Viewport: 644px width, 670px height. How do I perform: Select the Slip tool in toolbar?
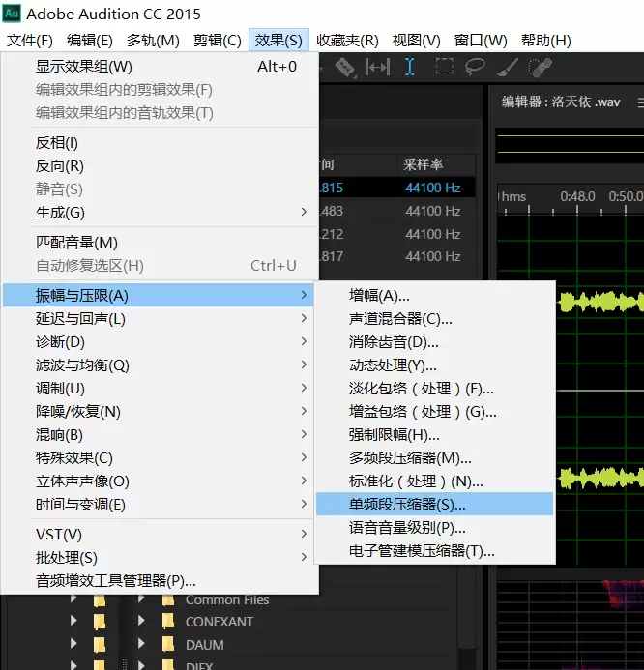click(377, 67)
